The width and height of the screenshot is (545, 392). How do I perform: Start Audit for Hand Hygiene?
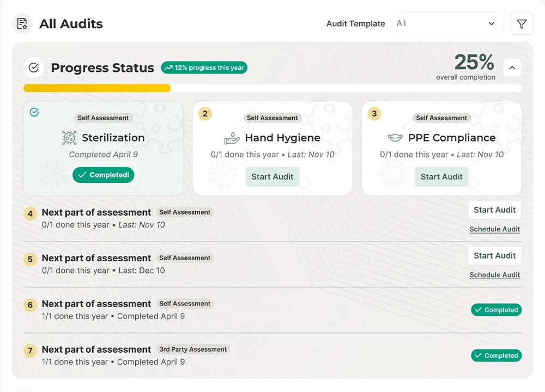(x=272, y=176)
